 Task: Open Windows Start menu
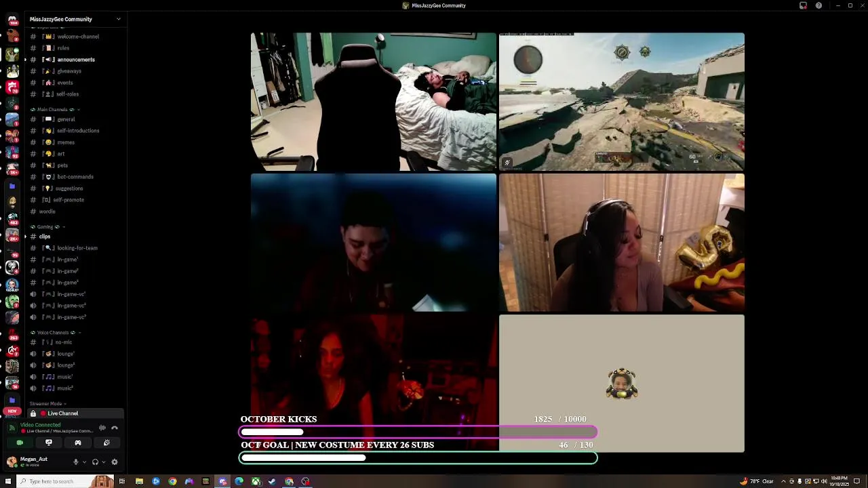[x=7, y=481]
